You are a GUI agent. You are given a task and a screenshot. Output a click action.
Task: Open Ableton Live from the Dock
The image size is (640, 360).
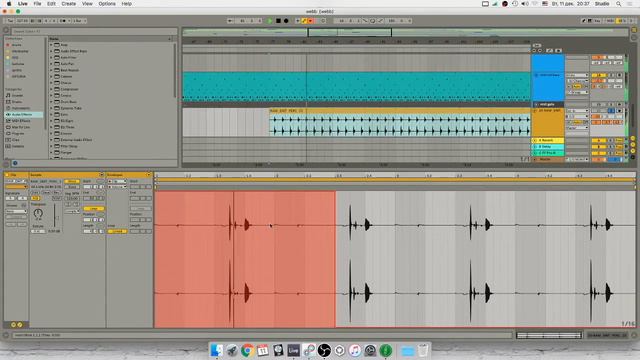point(293,350)
